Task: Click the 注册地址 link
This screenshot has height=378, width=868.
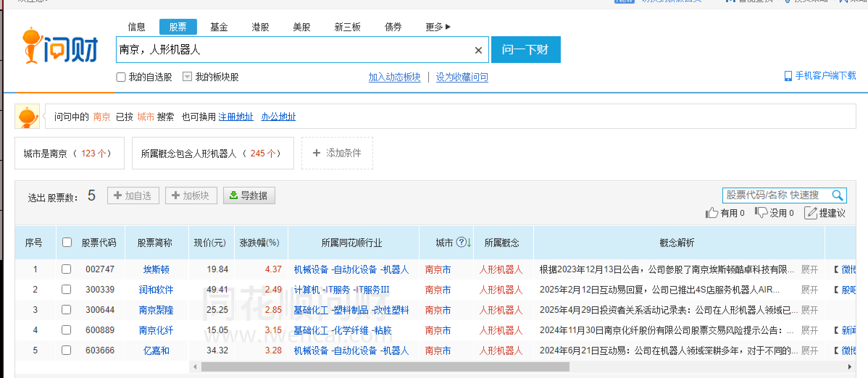Action: point(236,117)
